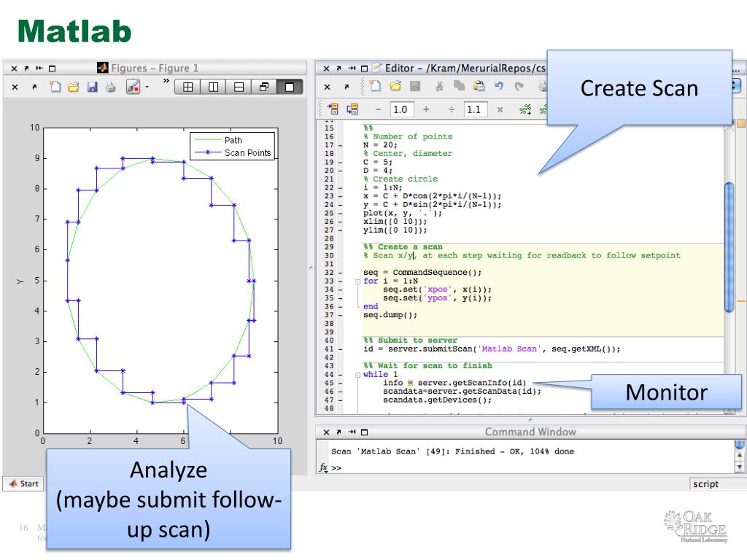
Task: Open the MATLAB Start button menu
Action: point(23,483)
